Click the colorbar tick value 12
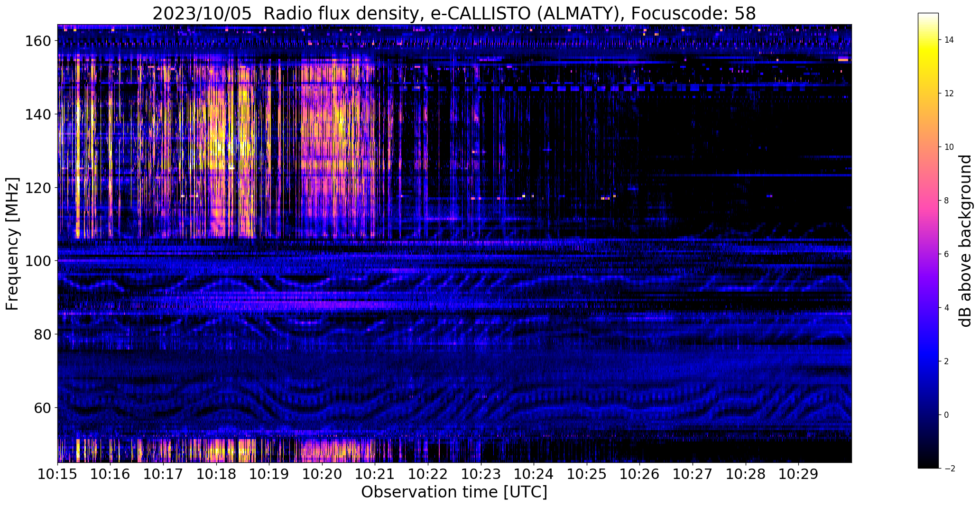The image size is (980, 506). [949, 94]
